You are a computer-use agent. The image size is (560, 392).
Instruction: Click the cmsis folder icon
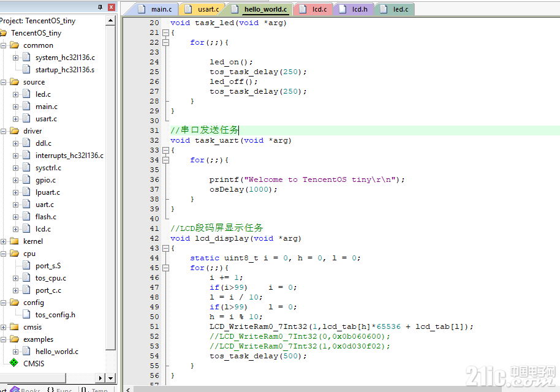(14, 326)
